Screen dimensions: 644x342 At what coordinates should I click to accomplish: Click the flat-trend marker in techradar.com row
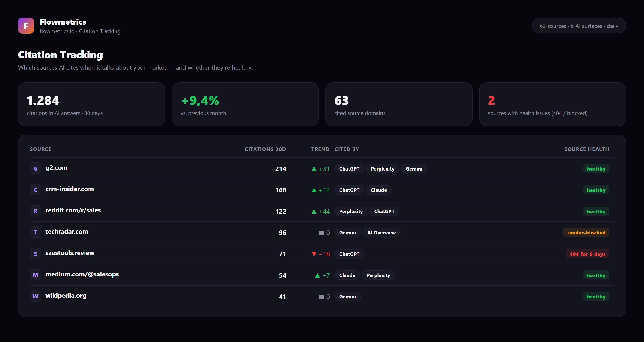click(321, 233)
